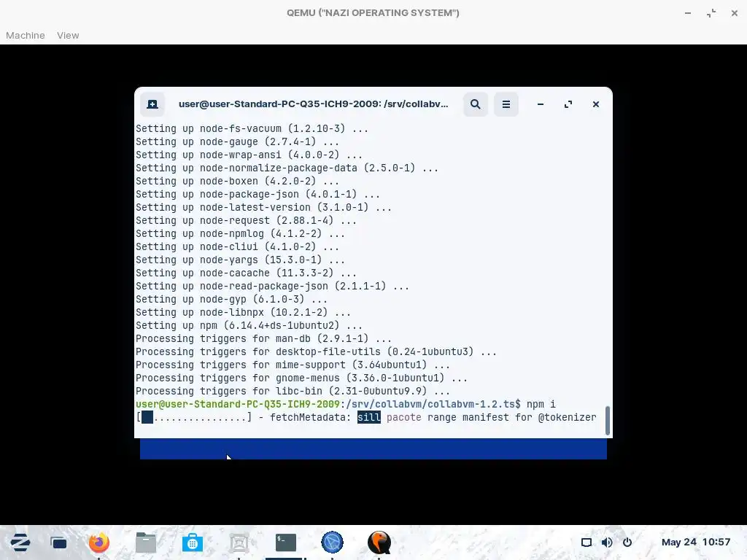Open the terminal hamburger menu
The width and height of the screenshot is (747, 560).
(506, 104)
